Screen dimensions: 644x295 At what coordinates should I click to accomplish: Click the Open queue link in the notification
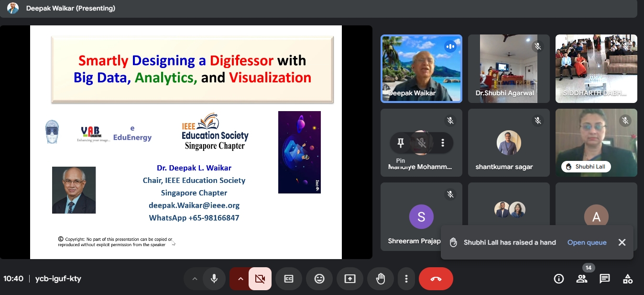(x=587, y=242)
